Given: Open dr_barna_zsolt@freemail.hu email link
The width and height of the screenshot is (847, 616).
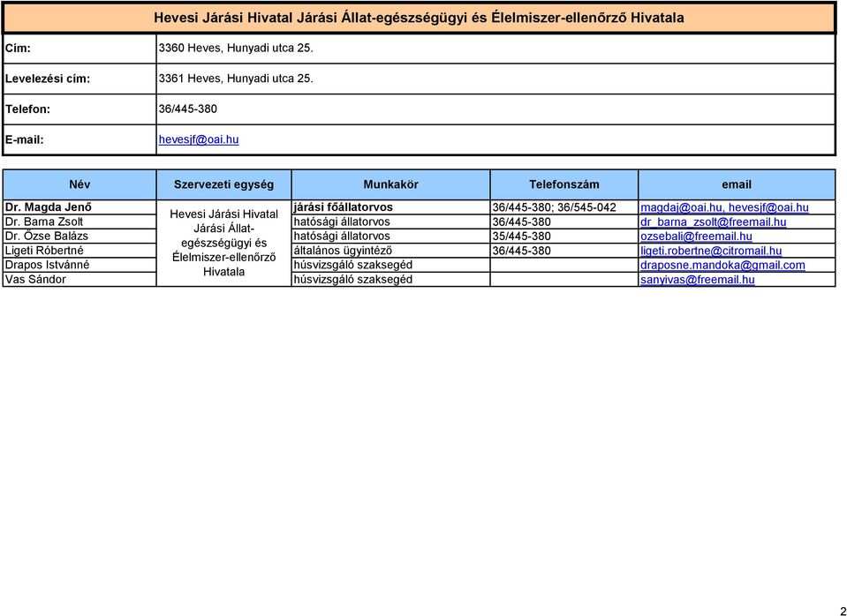Looking at the screenshot, I should click(x=713, y=222).
